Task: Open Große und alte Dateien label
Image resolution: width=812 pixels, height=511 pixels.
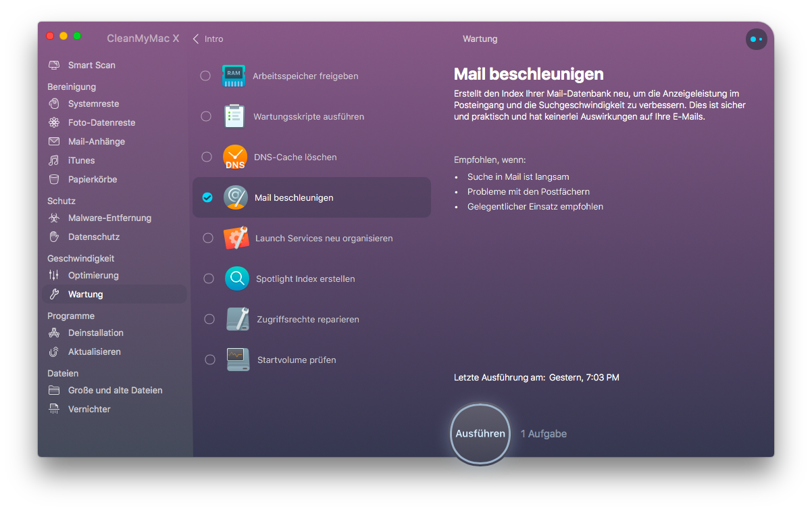Action: point(115,391)
